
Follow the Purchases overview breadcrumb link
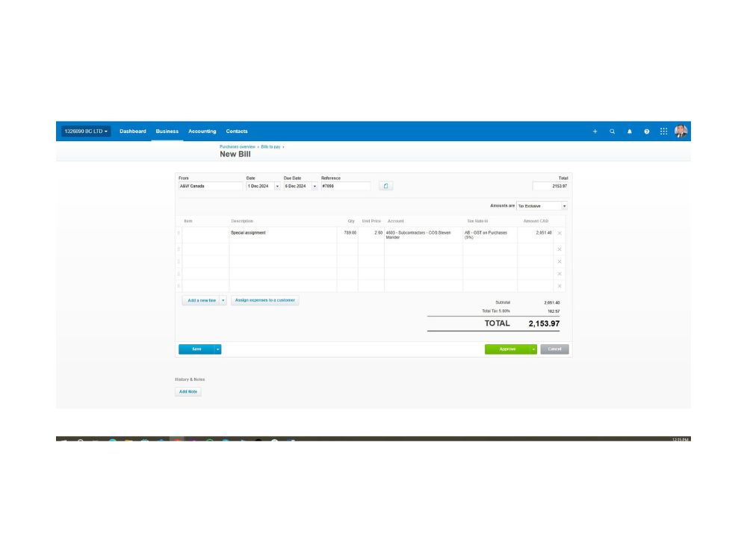pos(238,146)
